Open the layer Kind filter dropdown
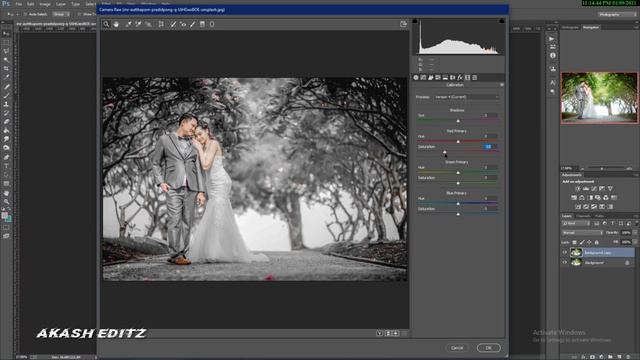Viewport: 640px width, 360px height. [x=576, y=224]
